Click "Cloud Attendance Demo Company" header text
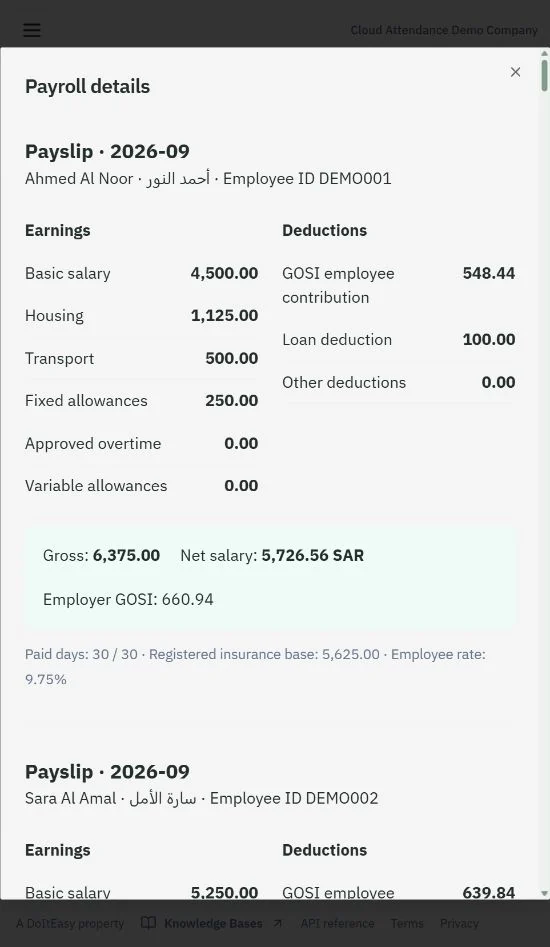The image size is (550, 947). (x=444, y=30)
